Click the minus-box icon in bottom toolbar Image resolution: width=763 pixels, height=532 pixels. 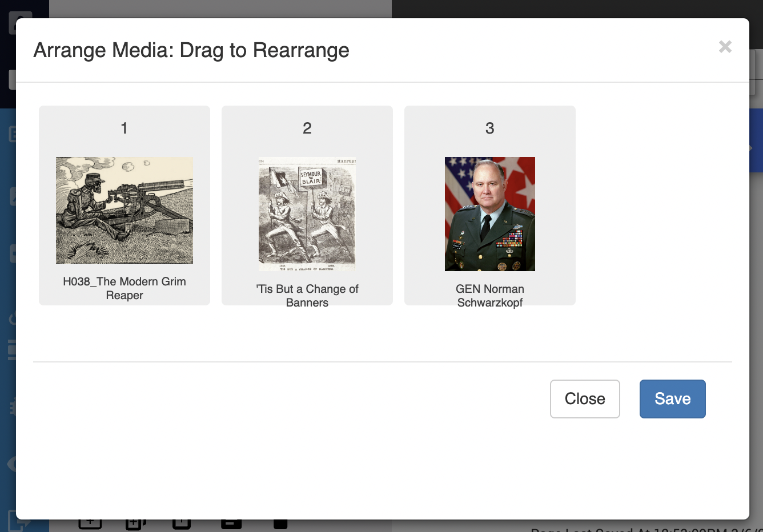231,523
